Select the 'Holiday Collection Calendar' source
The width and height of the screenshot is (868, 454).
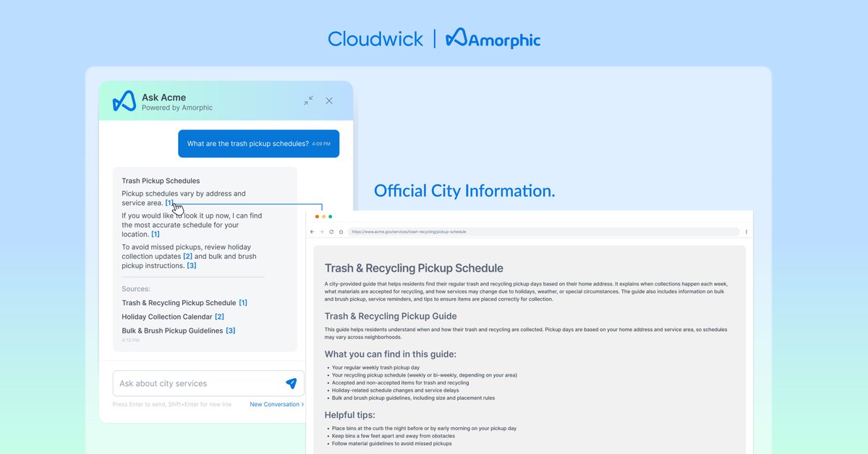[167, 317]
